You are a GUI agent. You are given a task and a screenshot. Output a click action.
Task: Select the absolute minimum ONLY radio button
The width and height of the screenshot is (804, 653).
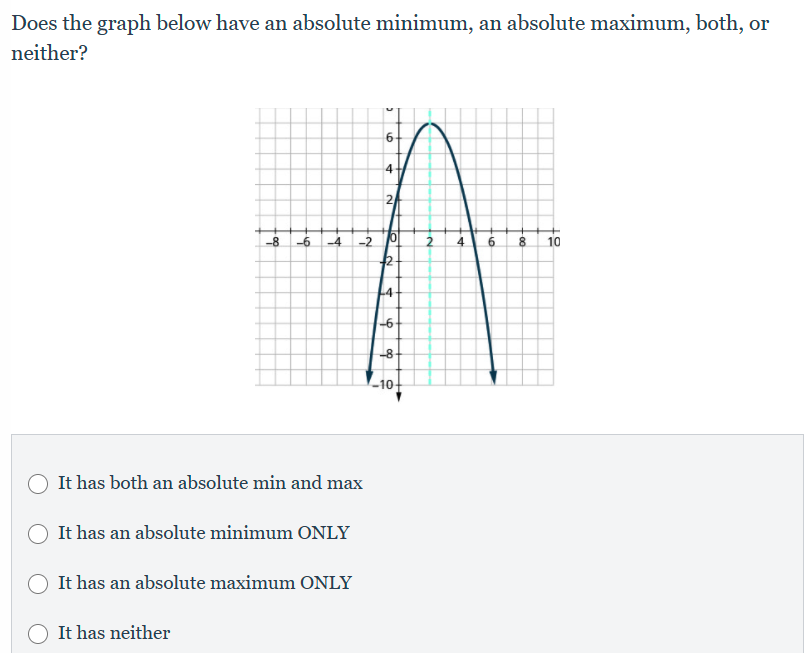pos(38,533)
